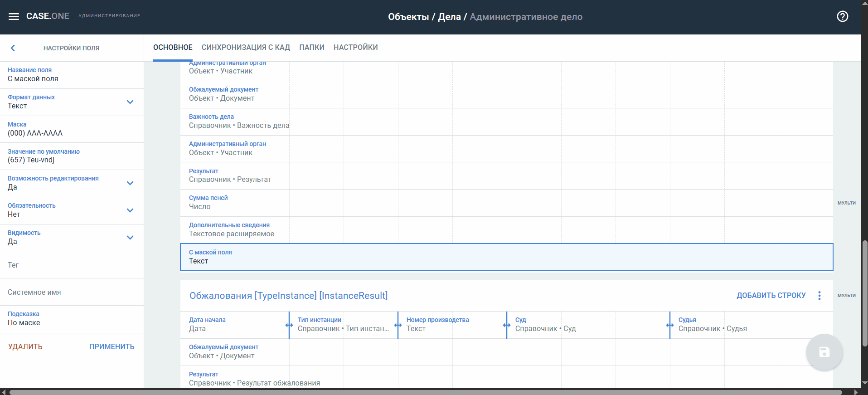The image size is (868, 395).
Task: Click resize handle between Дата начала and Тип инстанции
Action: click(x=289, y=325)
